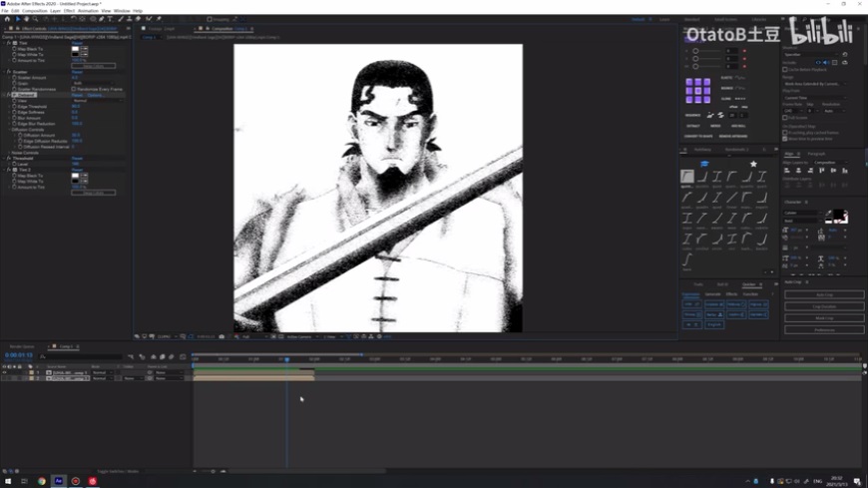Click the blue graduation cap icon
868x488 pixels.
tap(704, 164)
